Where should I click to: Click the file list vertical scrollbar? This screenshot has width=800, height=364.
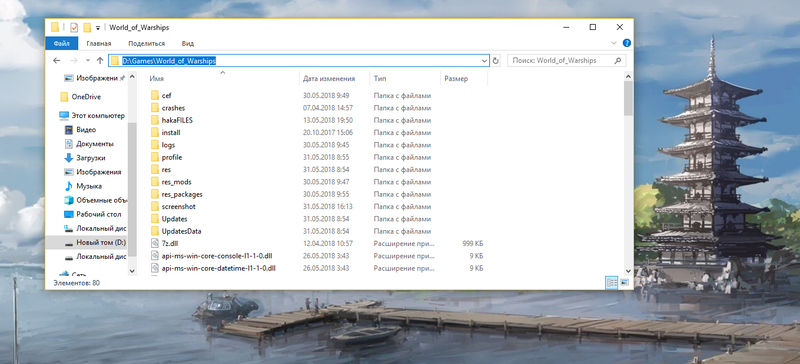point(628,175)
